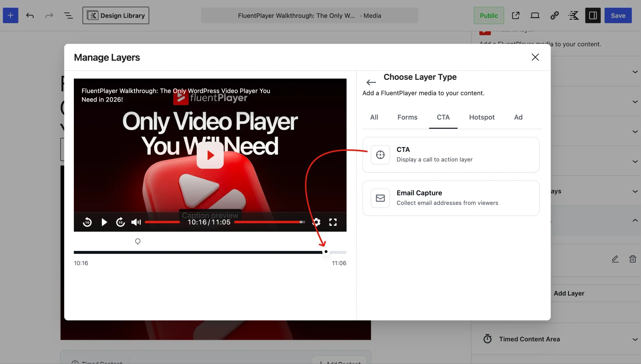Click the copy link chain icon
641x364 pixels.
point(554,16)
